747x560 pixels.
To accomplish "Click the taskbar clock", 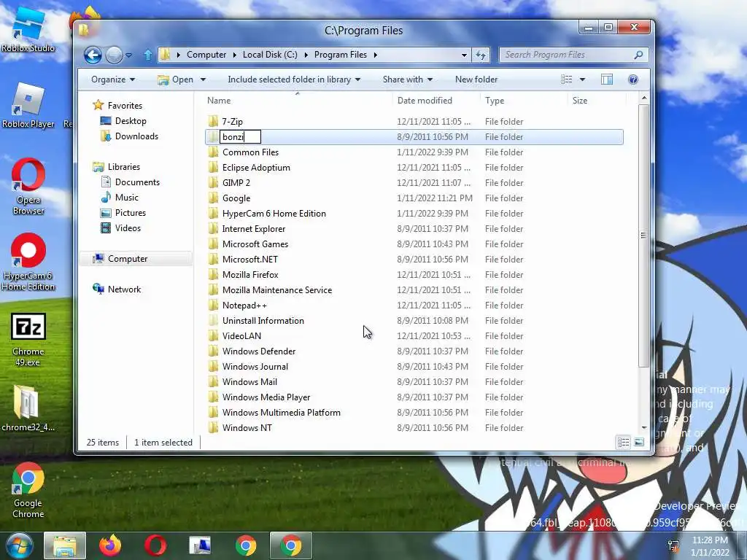I will [710, 545].
